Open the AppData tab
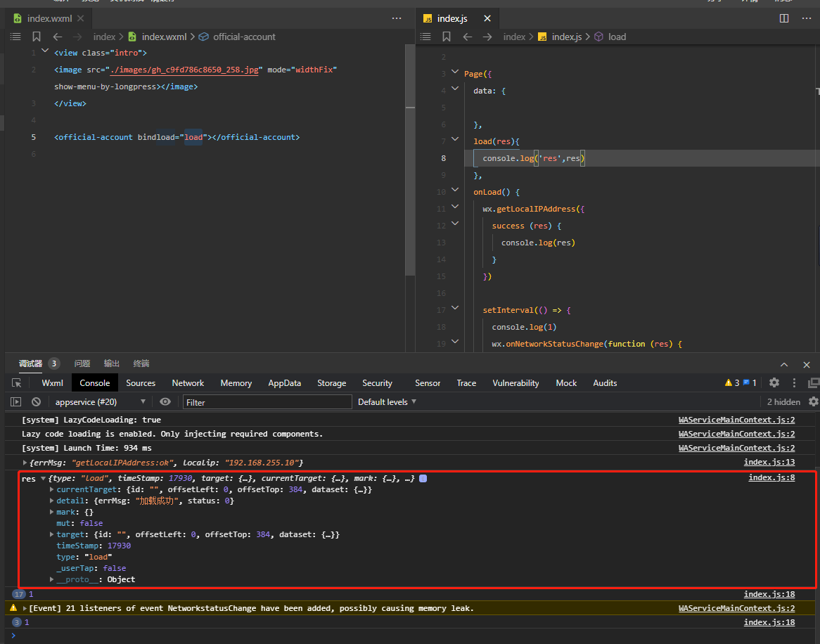Viewport: 820px width, 644px height. pyautogui.click(x=284, y=383)
